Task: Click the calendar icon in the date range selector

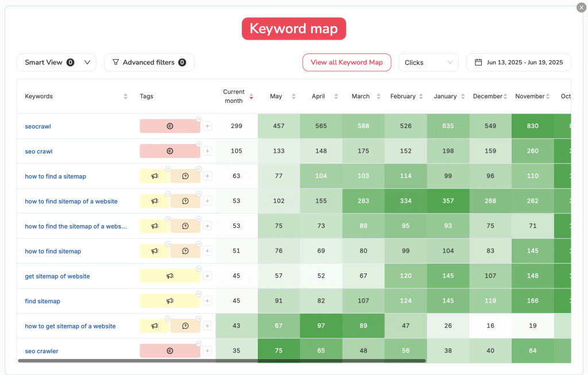Action: coord(480,62)
